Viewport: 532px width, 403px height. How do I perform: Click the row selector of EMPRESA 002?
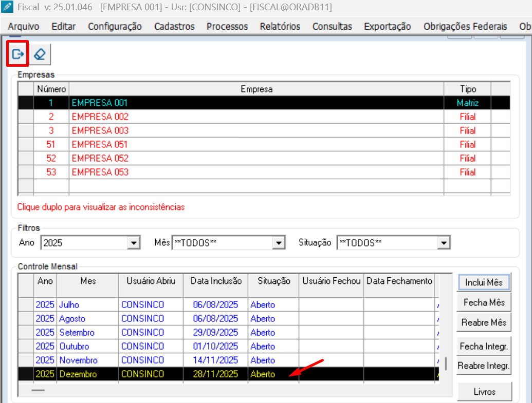[x=26, y=117]
